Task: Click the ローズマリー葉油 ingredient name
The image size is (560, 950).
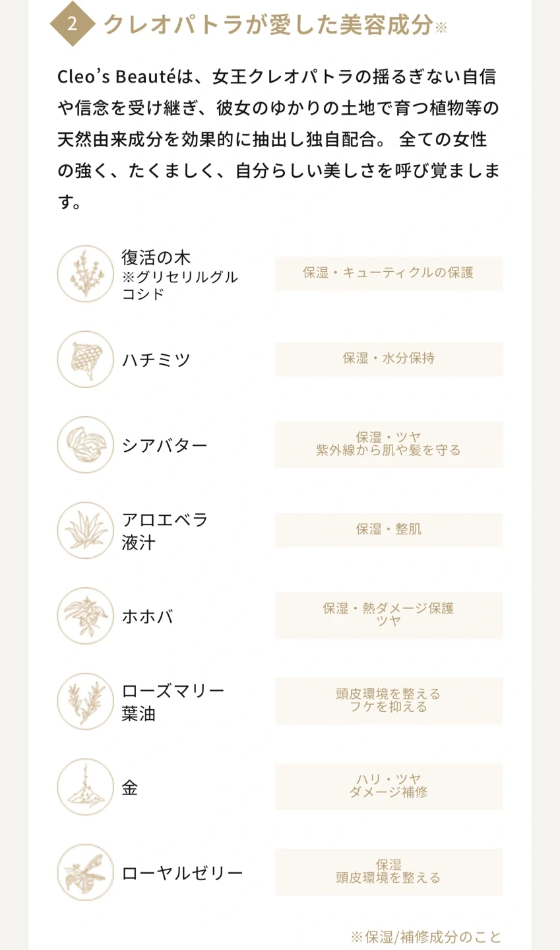Action: pyautogui.click(x=173, y=702)
